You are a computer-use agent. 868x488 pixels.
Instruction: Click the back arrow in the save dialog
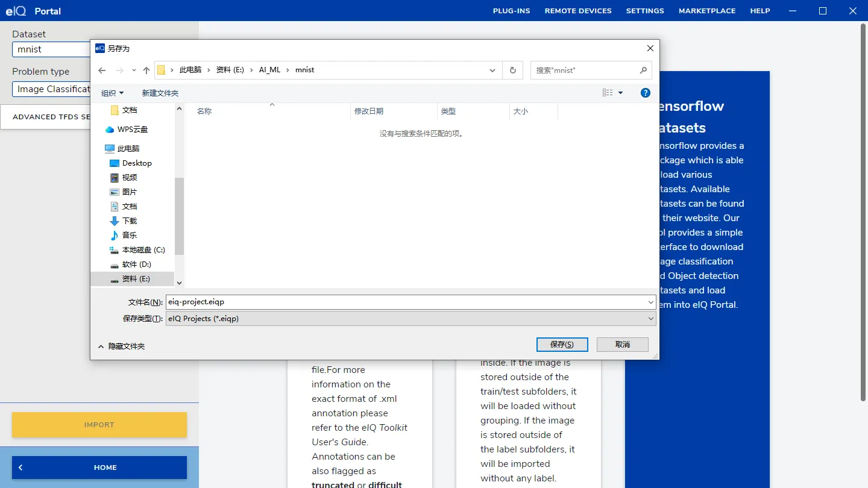pyautogui.click(x=102, y=70)
